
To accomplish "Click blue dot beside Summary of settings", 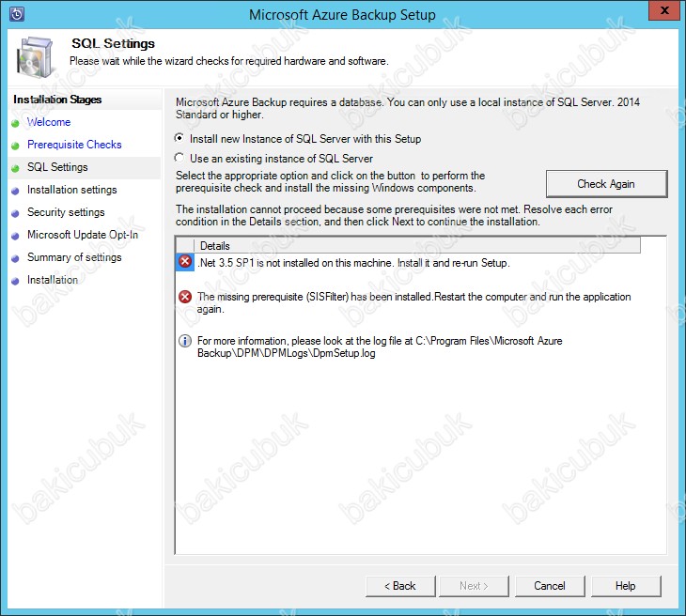I will 15,258.
